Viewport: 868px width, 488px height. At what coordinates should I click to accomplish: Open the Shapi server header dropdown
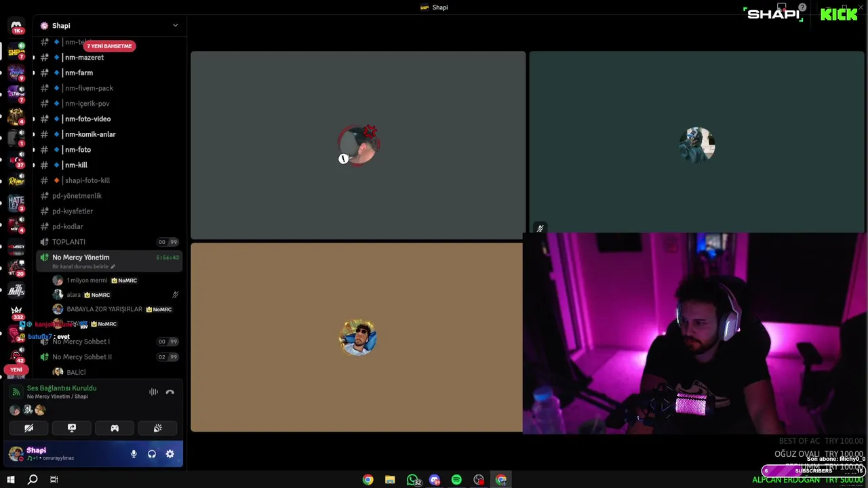tap(109, 26)
